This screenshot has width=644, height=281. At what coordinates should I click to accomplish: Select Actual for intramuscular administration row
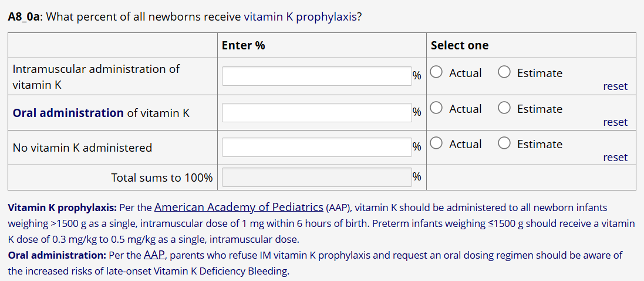click(x=436, y=72)
